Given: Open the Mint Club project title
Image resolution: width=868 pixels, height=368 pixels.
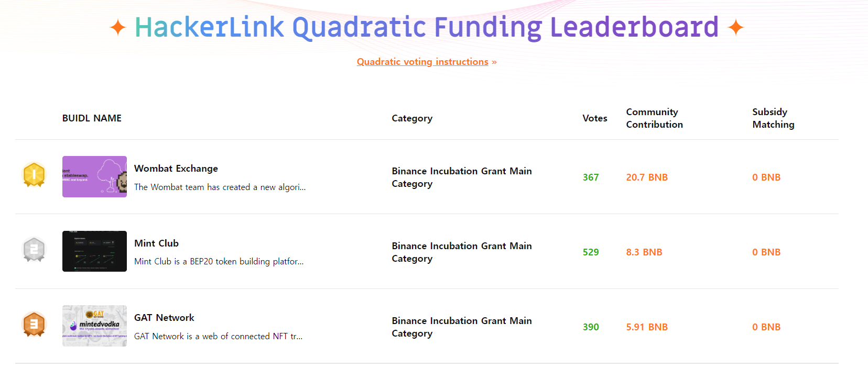Looking at the screenshot, I should pos(156,243).
